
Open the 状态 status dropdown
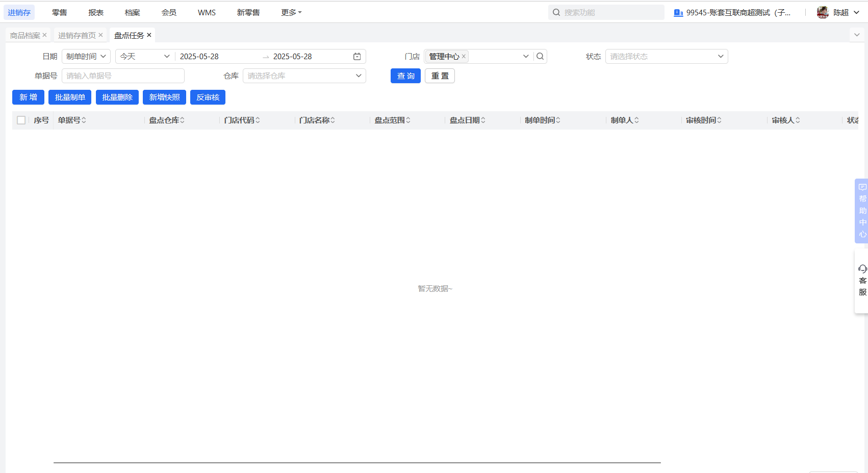pyautogui.click(x=667, y=56)
